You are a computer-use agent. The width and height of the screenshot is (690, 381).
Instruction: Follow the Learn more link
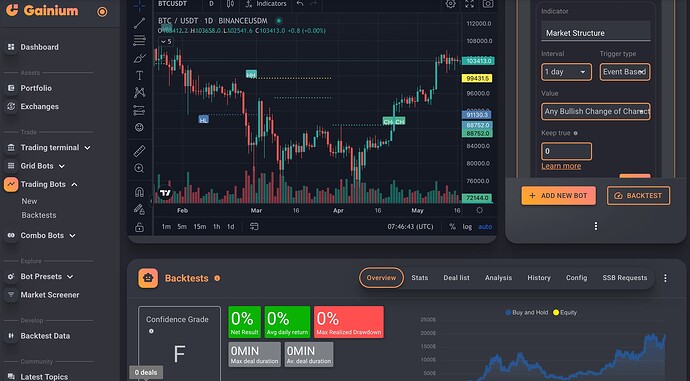(561, 166)
